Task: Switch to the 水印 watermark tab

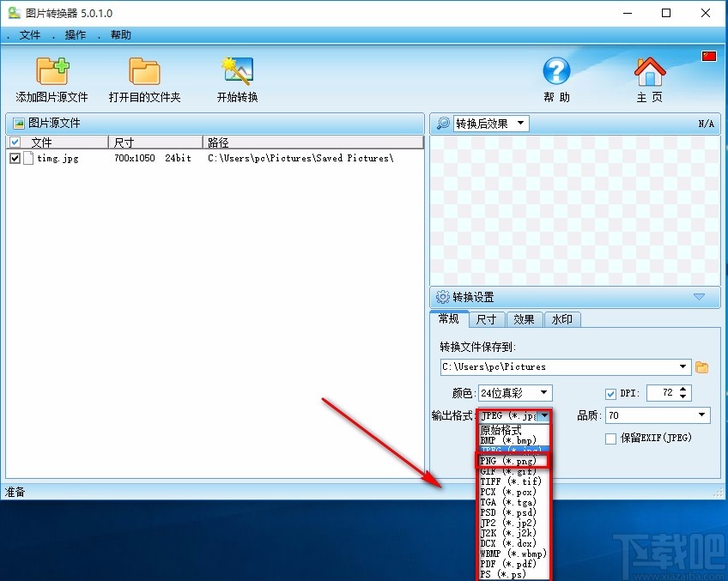Action: pos(562,318)
